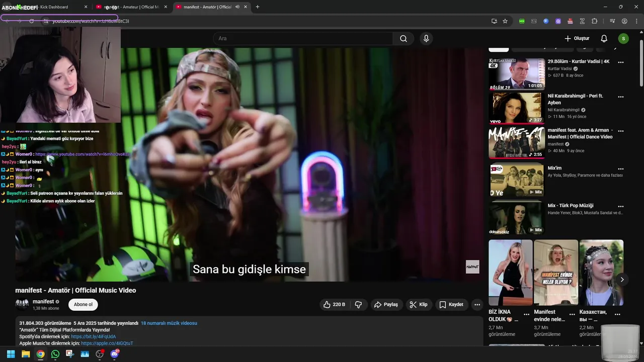644x362 pixels.
Task: Open the Z-shaped extension icon
Action: [582, 21]
